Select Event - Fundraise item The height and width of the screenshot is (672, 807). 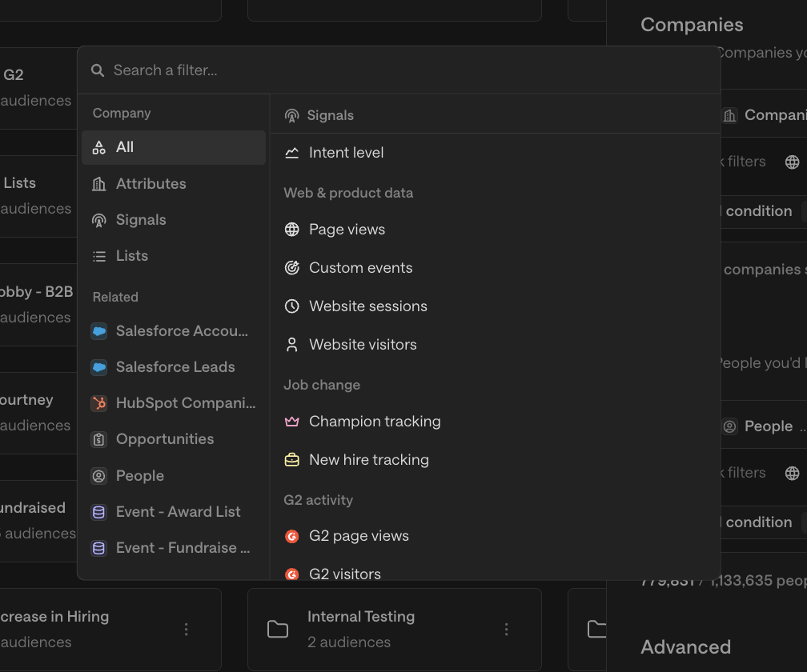pos(174,548)
